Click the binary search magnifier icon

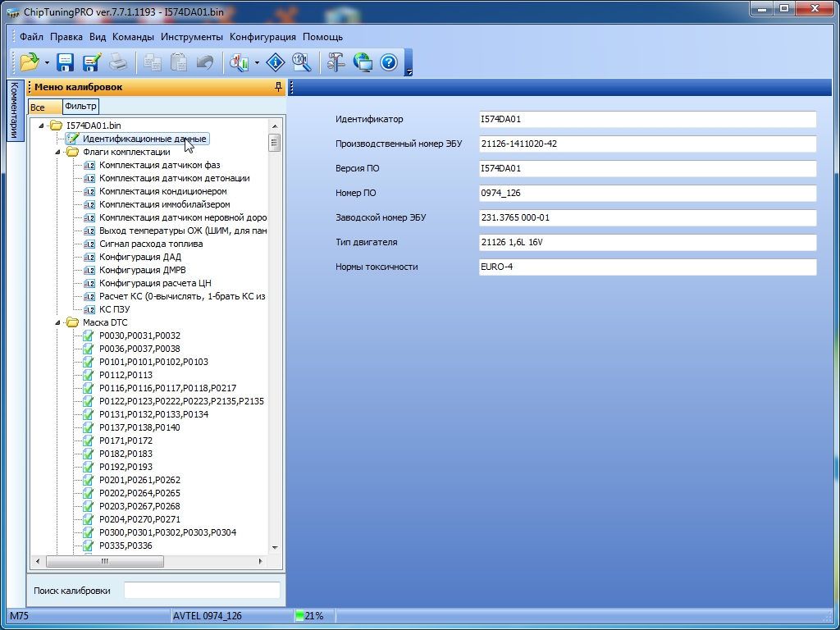[301, 62]
